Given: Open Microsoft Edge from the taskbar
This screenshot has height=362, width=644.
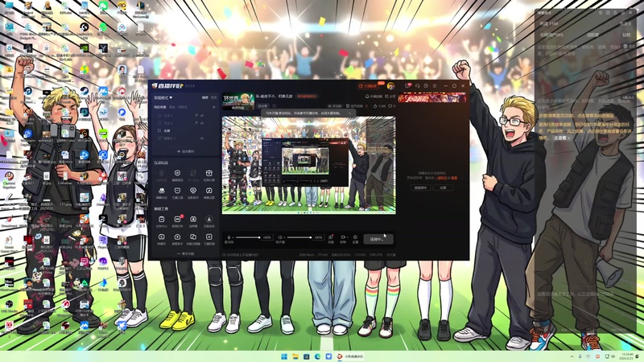Looking at the screenshot, I should tap(317, 356).
